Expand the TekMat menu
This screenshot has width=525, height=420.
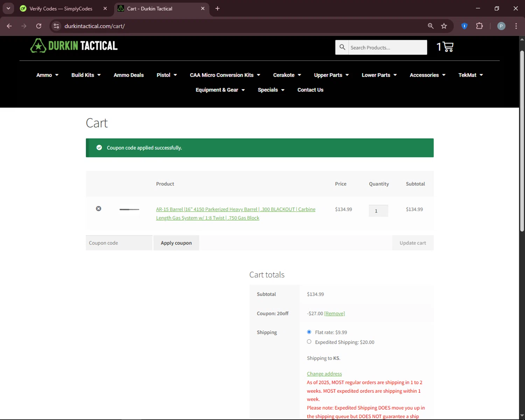pyautogui.click(x=471, y=75)
